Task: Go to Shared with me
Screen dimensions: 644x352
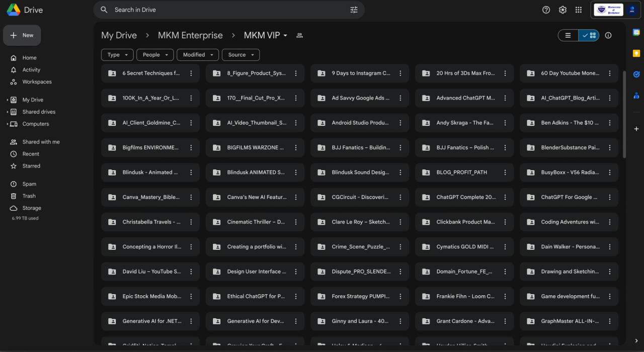Action: [x=41, y=142]
